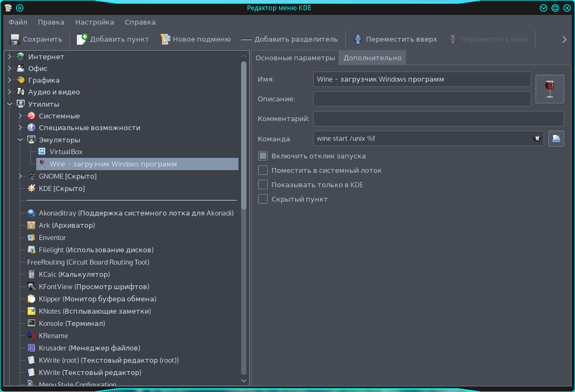Image resolution: width=575 pixels, height=392 pixels.
Task: Expand the Системные submenu
Action: click(x=20, y=116)
